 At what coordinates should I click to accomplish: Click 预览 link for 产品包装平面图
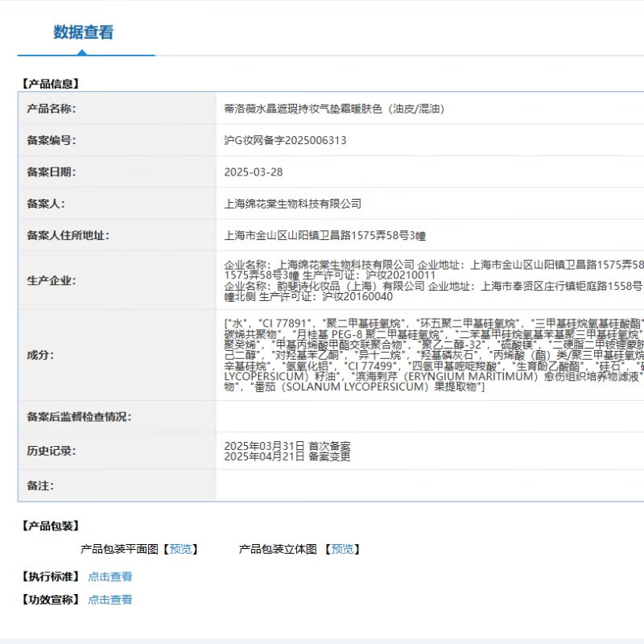[181, 549]
